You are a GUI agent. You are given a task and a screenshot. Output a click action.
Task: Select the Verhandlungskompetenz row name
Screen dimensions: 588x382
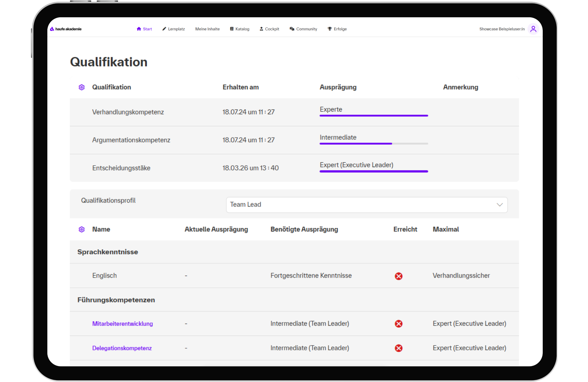click(128, 112)
